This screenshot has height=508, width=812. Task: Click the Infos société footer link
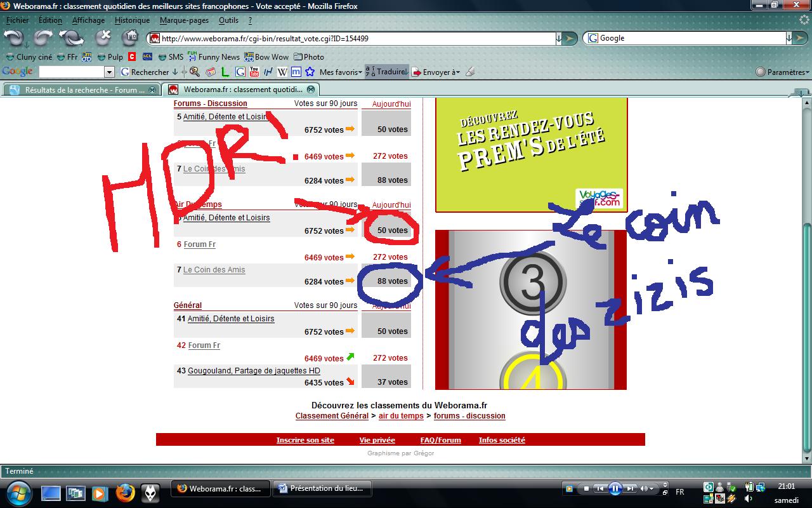[x=502, y=440]
